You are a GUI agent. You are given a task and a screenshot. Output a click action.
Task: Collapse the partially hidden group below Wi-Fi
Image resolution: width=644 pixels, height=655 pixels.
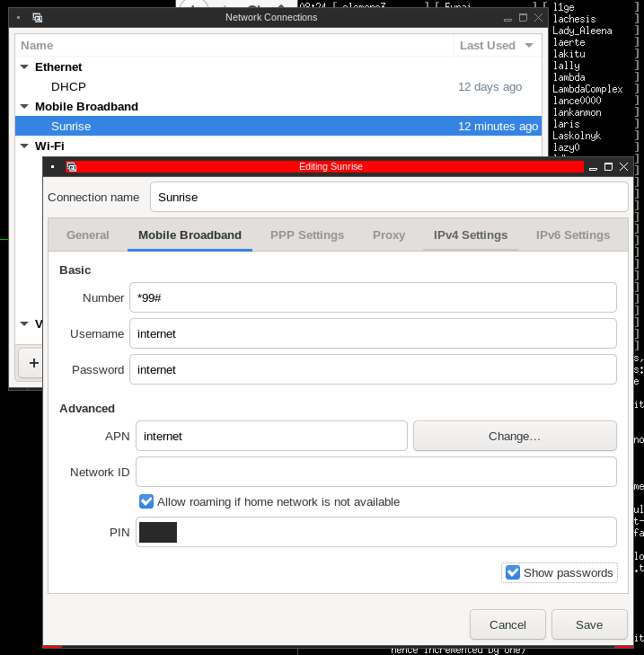tap(24, 323)
